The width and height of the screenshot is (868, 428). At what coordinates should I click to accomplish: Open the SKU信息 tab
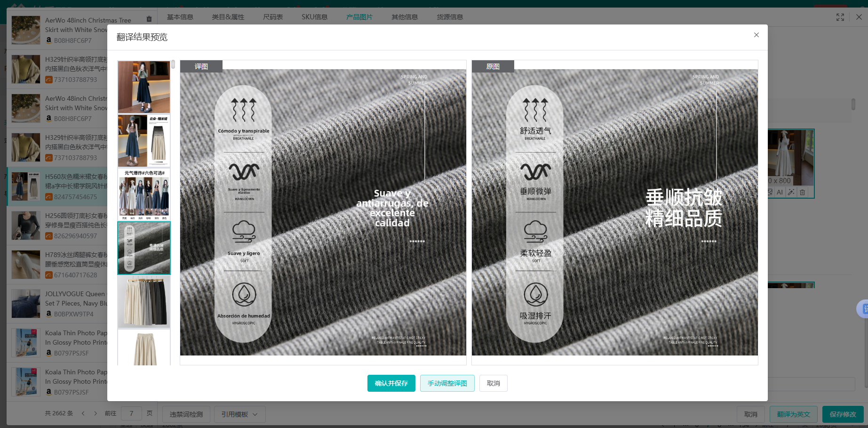(x=314, y=17)
